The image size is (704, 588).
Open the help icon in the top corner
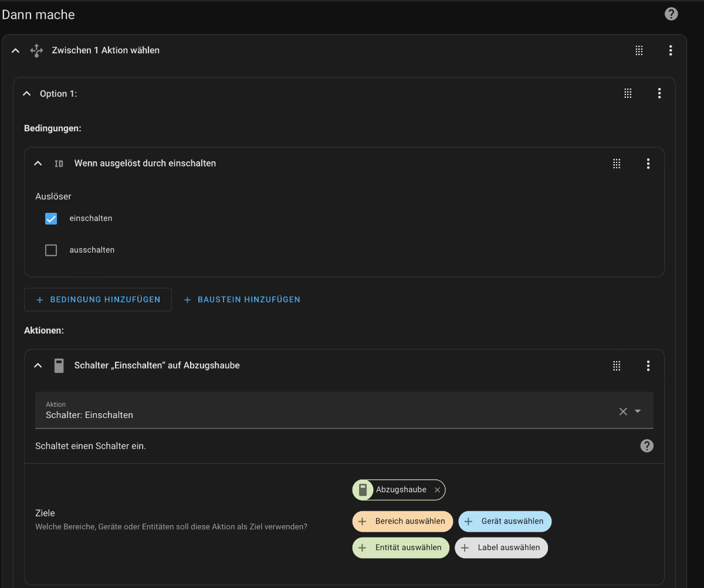click(x=671, y=13)
